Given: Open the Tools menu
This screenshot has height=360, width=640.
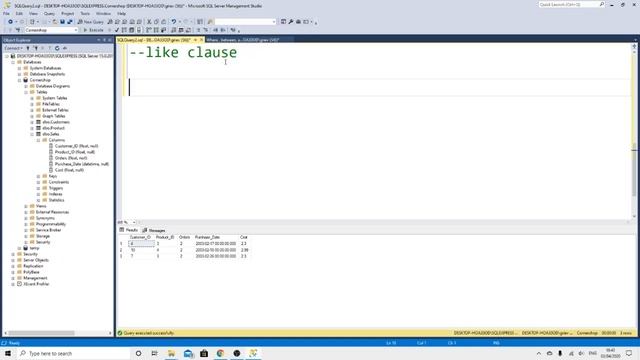Looking at the screenshot, I should click(85, 13).
